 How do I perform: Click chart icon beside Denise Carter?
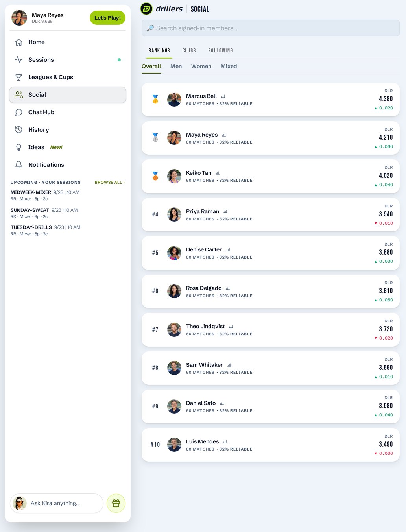click(x=228, y=250)
